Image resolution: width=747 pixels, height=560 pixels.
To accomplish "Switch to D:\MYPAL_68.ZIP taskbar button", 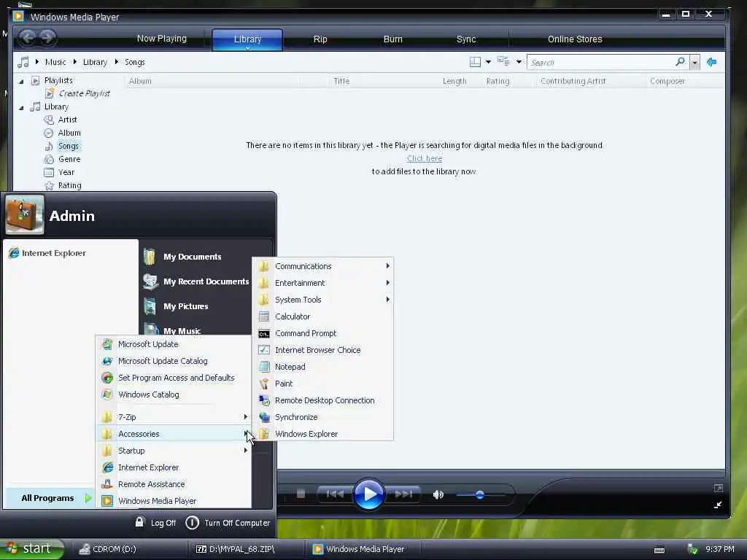I will click(x=247, y=549).
